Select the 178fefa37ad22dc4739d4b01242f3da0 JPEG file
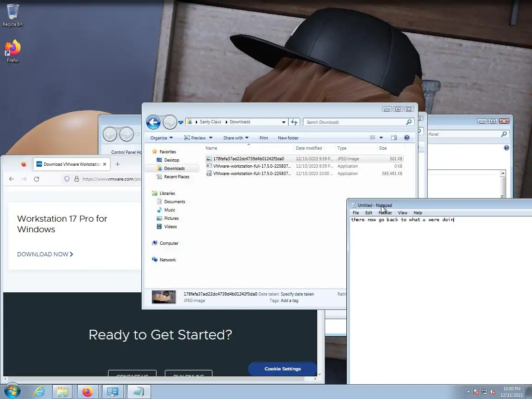 click(304, 159)
